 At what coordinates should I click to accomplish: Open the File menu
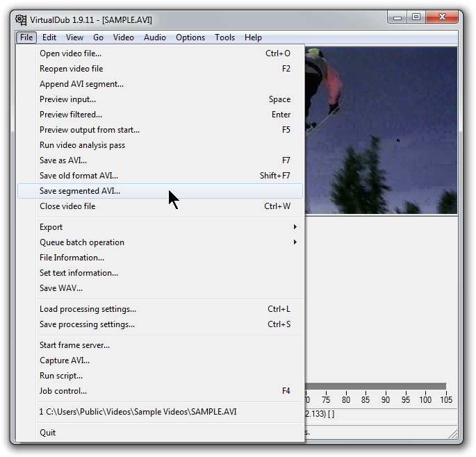click(26, 38)
